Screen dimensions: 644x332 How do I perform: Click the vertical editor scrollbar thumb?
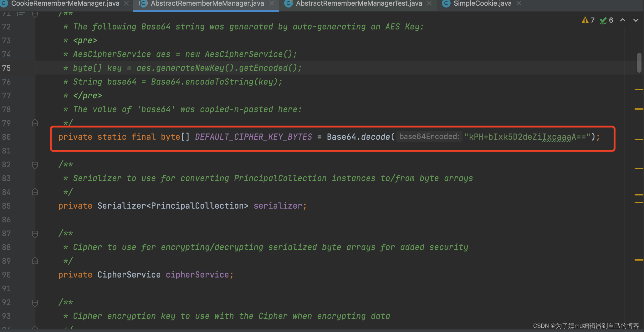point(639,63)
